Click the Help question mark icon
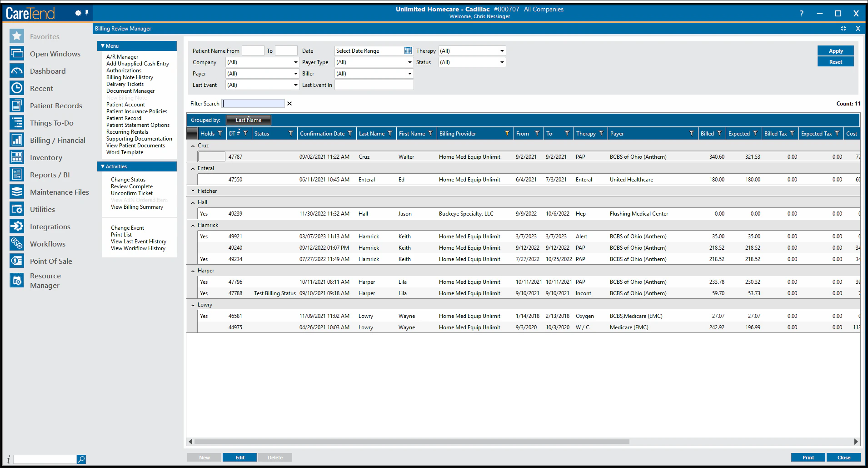868x468 pixels. tap(801, 13)
